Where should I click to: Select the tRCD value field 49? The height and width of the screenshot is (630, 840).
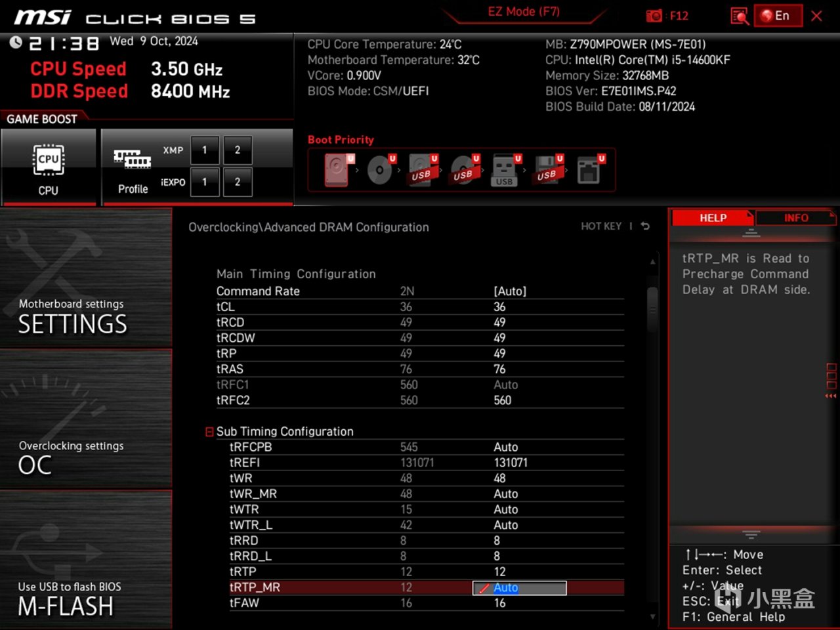pos(499,323)
